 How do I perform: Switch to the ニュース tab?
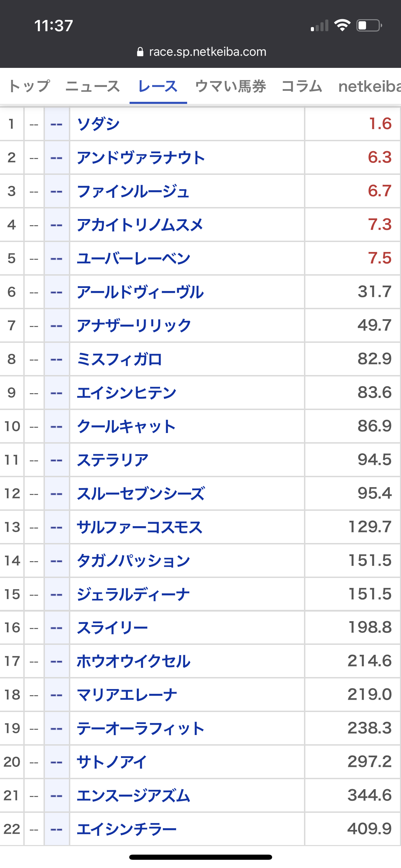93,86
